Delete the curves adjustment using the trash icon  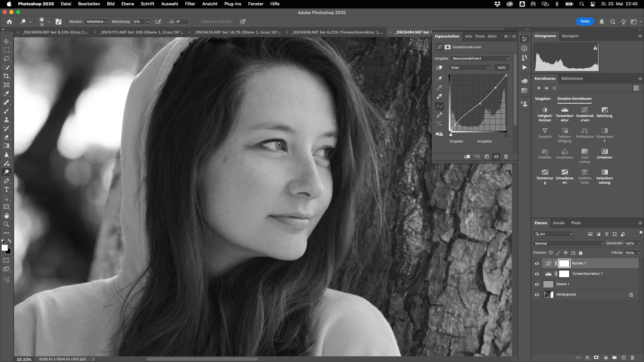506,157
